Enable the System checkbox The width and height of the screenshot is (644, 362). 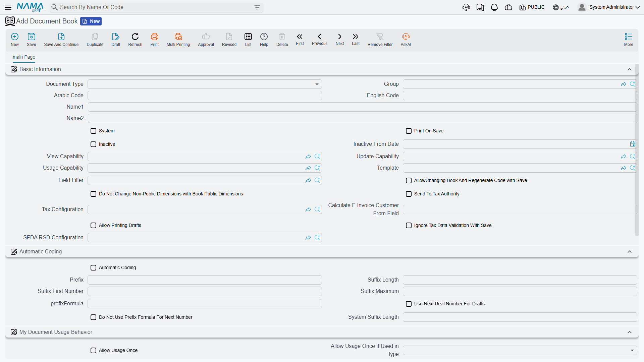pyautogui.click(x=94, y=131)
